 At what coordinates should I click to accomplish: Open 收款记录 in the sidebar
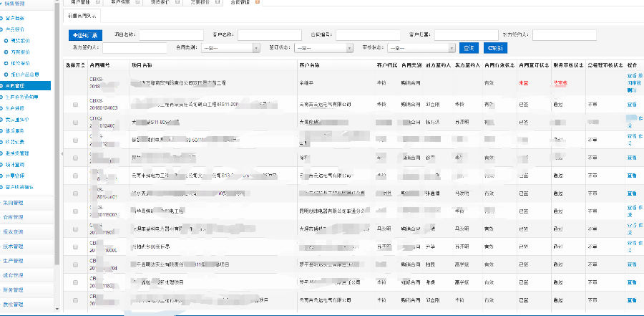coord(15,142)
